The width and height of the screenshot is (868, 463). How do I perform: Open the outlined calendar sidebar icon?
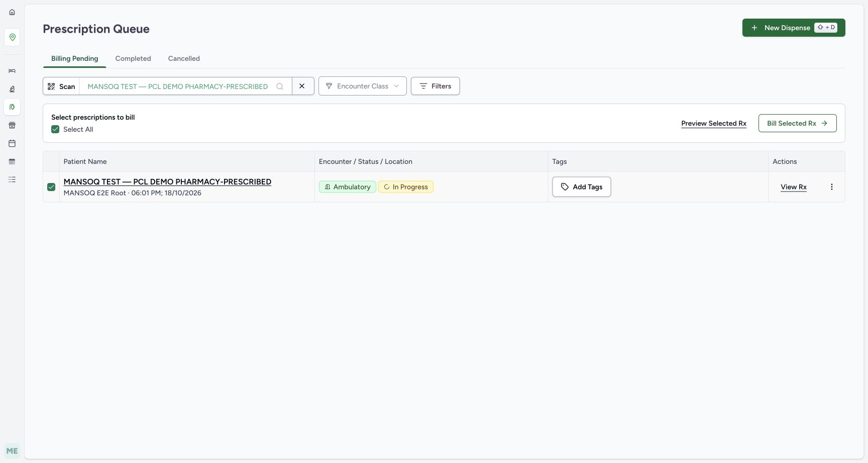click(12, 143)
